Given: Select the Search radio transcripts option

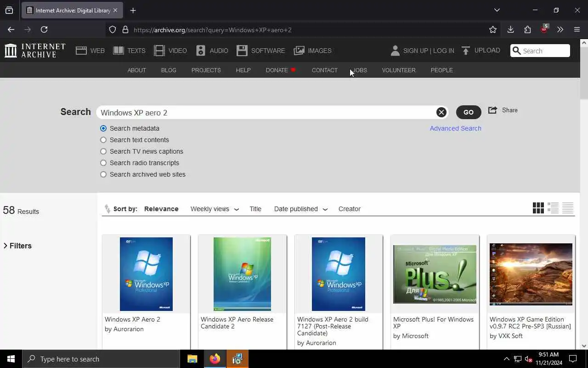Looking at the screenshot, I should click(103, 163).
